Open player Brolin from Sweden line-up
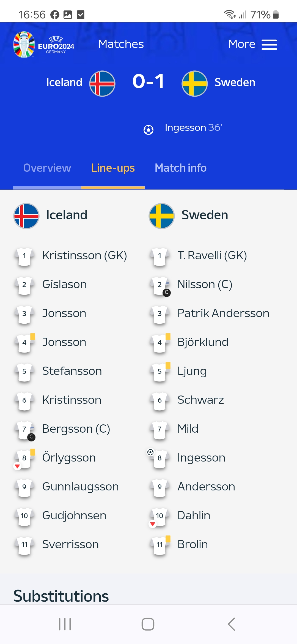Screen dimensions: 297x644 pos(193,544)
